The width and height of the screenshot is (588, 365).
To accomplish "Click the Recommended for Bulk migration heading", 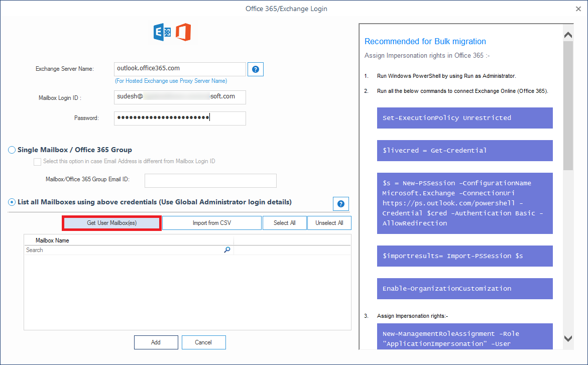I will pos(425,41).
